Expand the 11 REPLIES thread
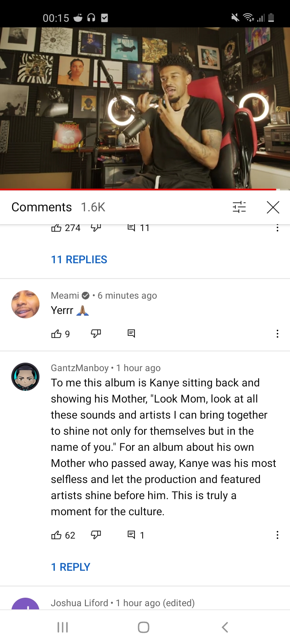This screenshot has width=290, height=644. (x=79, y=259)
